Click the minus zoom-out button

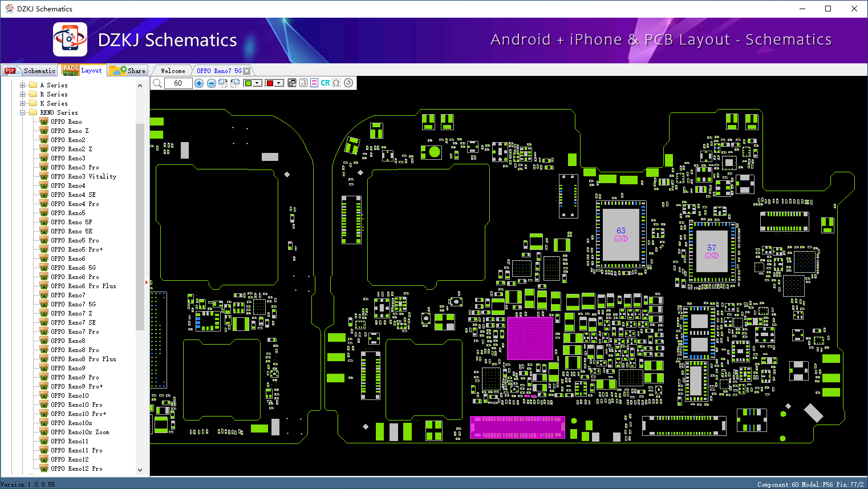coord(211,83)
